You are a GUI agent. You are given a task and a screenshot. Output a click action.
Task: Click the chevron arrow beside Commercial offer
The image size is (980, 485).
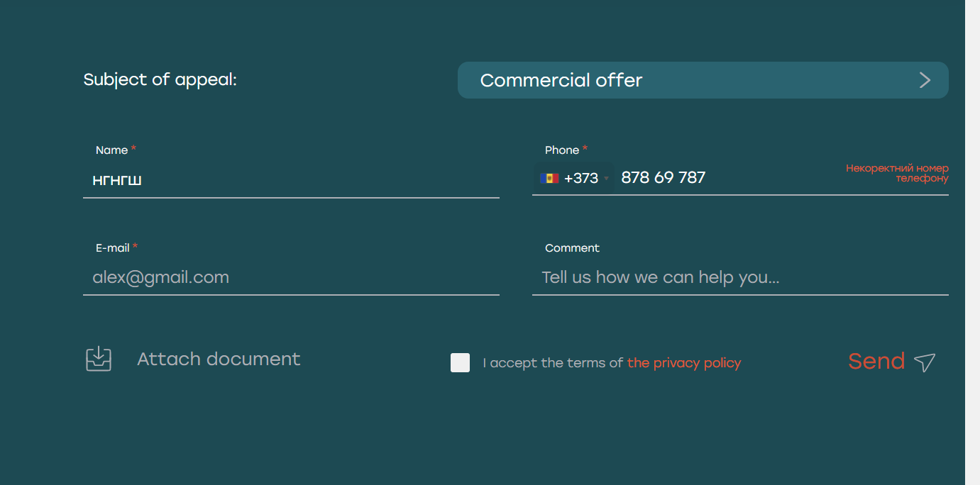click(x=925, y=80)
